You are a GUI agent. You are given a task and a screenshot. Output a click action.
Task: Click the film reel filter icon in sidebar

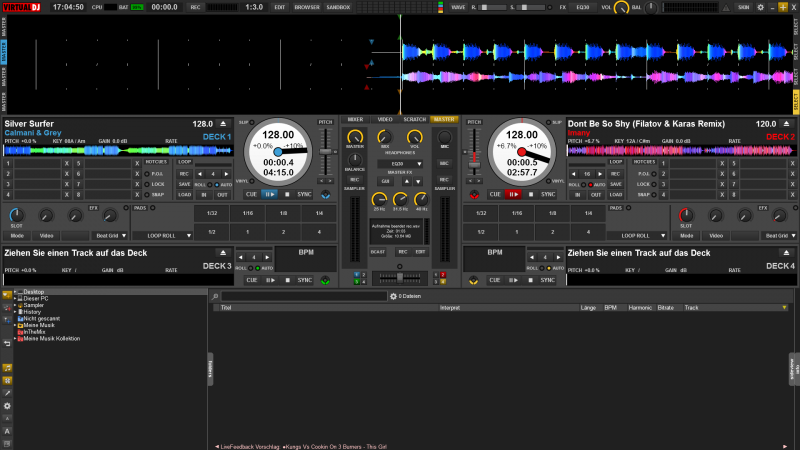pyautogui.click(x=7, y=381)
